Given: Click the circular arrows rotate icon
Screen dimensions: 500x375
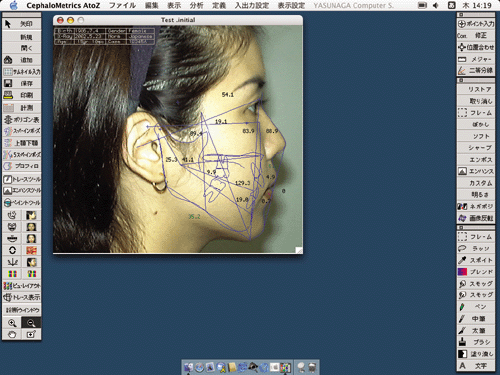Looking at the screenshot, I should click(x=12, y=250).
